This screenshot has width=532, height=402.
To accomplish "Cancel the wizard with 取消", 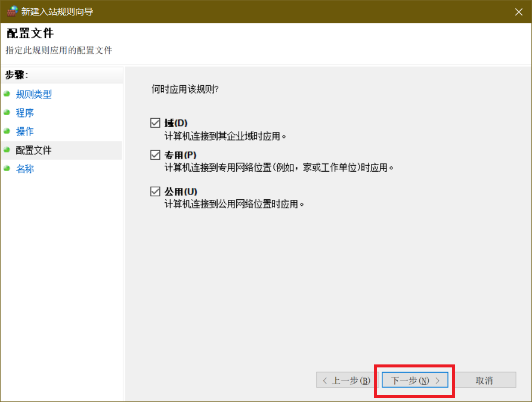I will (484, 381).
